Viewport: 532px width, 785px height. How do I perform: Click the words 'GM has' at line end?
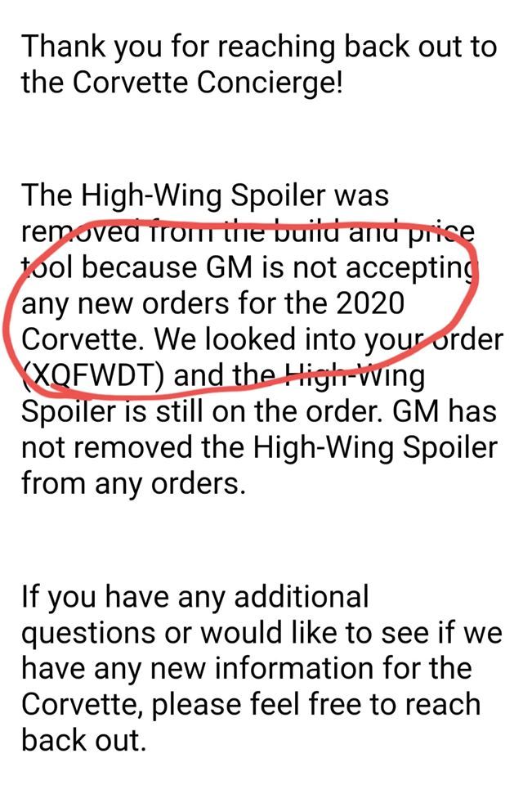click(445, 411)
